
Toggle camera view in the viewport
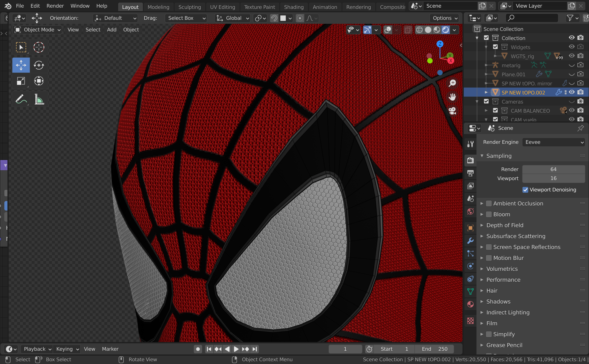tap(452, 111)
